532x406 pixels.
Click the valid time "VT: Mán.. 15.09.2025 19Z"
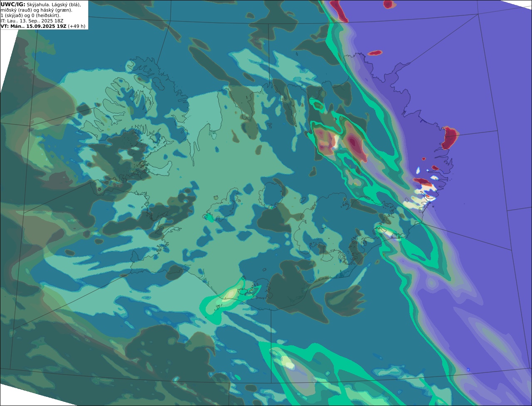33,26
